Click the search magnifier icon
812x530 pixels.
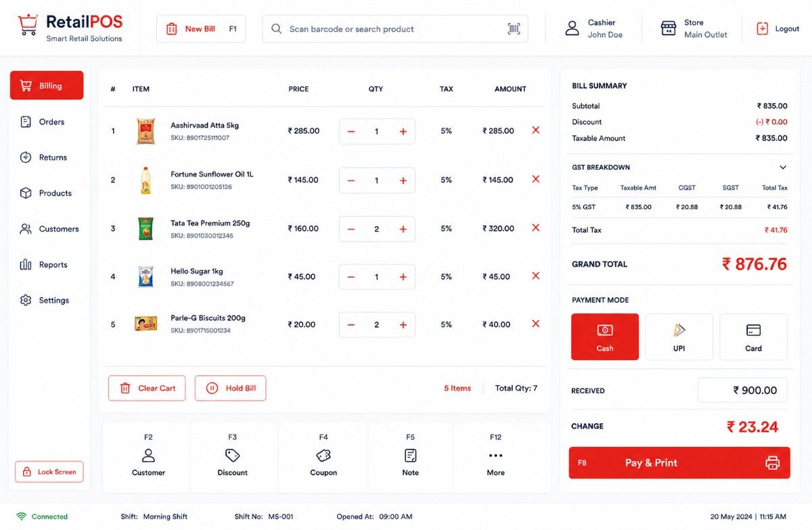pyautogui.click(x=276, y=29)
